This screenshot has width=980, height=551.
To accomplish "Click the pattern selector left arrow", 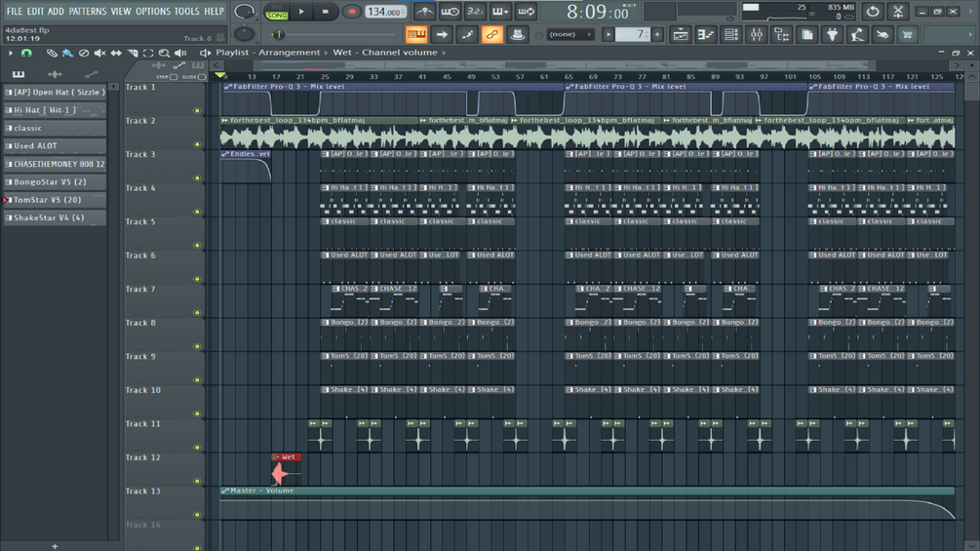I will pyautogui.click(x=608, y=35).
